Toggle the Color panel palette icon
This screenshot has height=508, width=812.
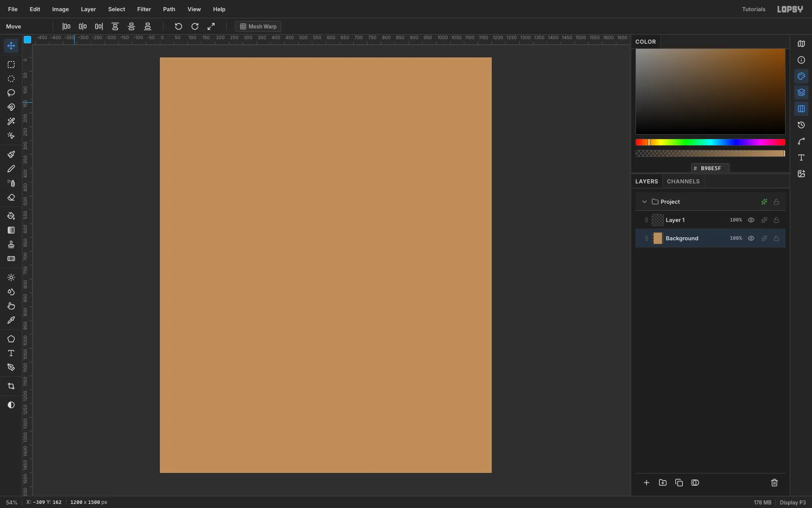(801, 76)
